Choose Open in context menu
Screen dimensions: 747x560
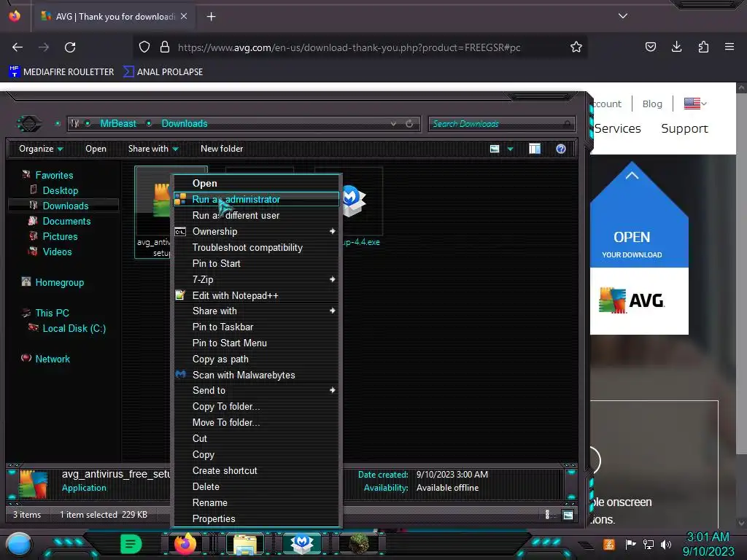click(x=256, y=183)
